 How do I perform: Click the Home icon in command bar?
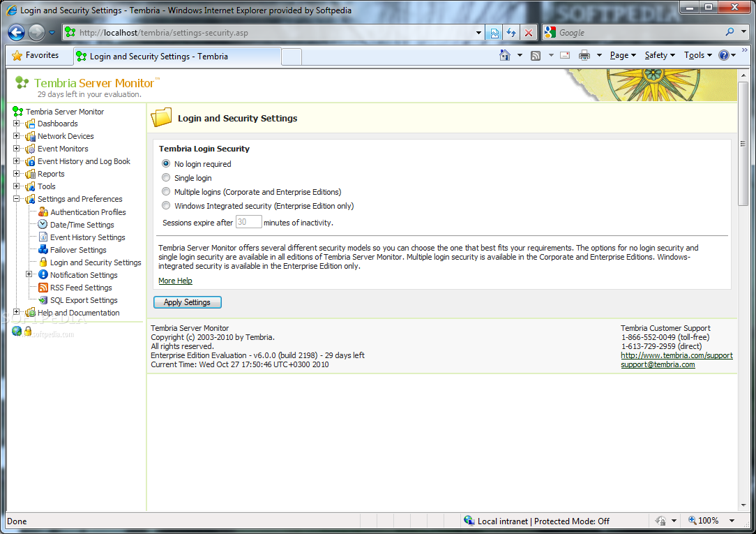click(505, 55)
